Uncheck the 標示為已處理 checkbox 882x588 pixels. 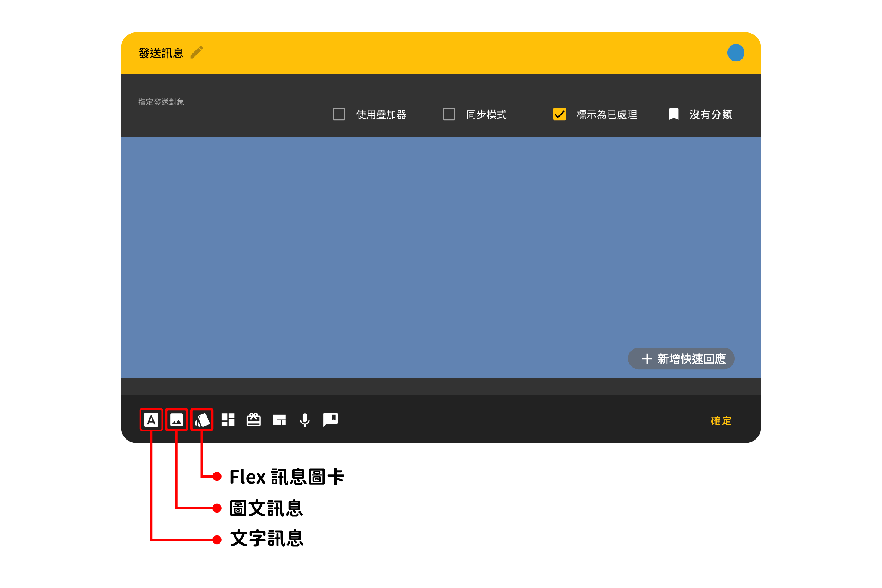[560, 114]
